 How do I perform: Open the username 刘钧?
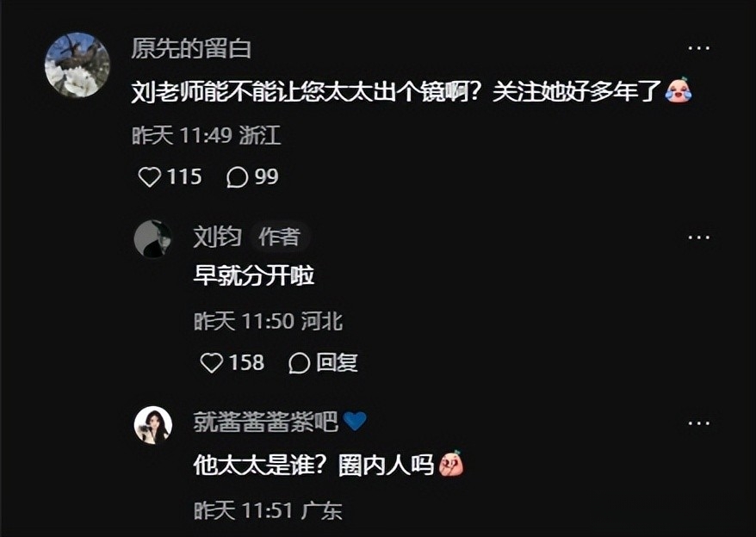coord(217,237)
